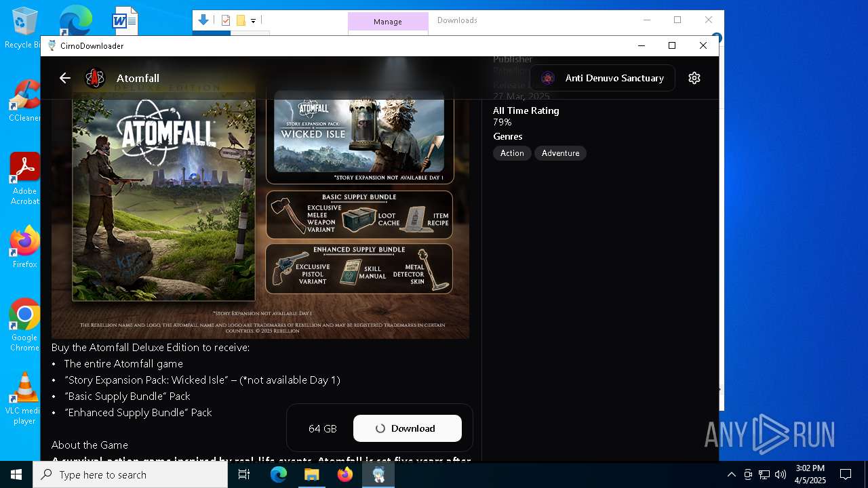Screen dimensions: 868x488
Task: Launch Firefox from desktop
Action: coord(24,247)
